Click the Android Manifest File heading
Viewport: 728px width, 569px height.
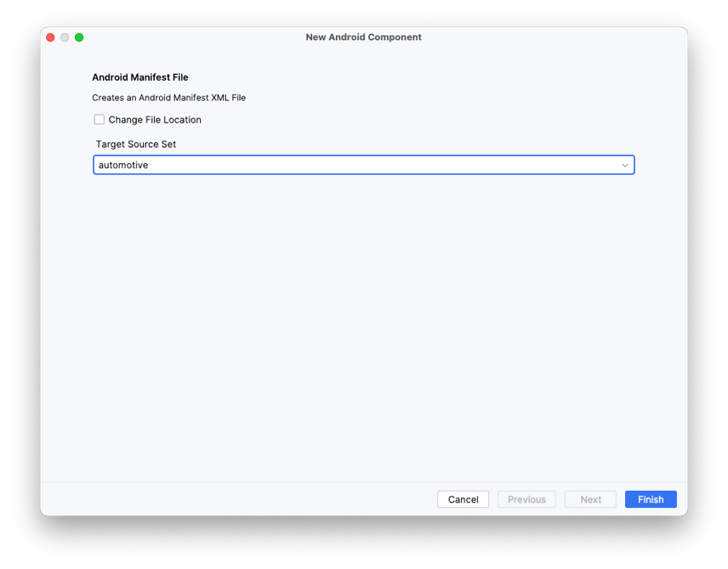click(139, 77)
